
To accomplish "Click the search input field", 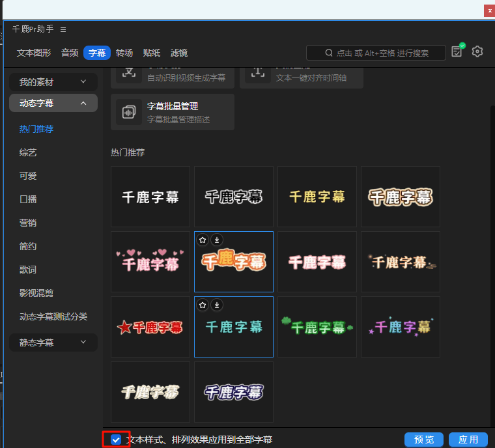I will 376,53.
